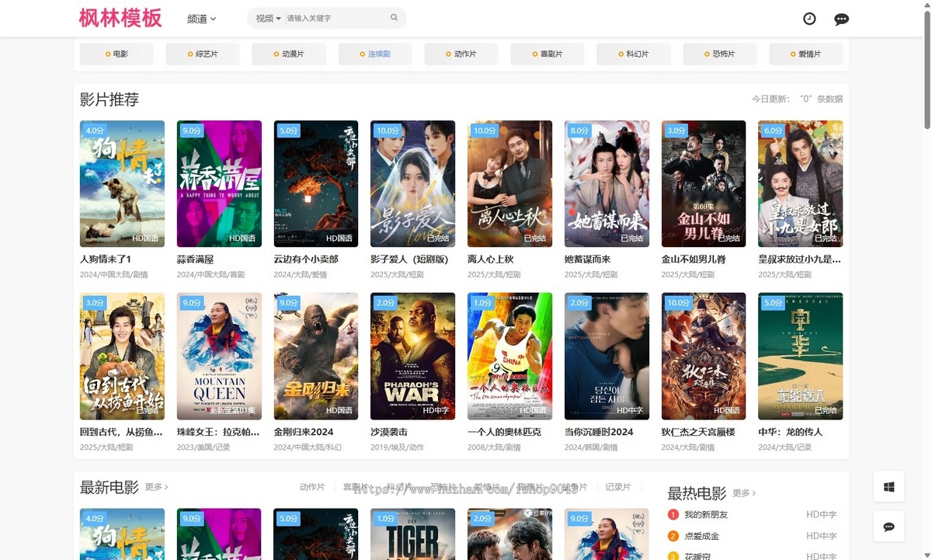Select the 动作片 category in top bar
The width and height of the screenshot is (932, 560).
coord(461,54)
